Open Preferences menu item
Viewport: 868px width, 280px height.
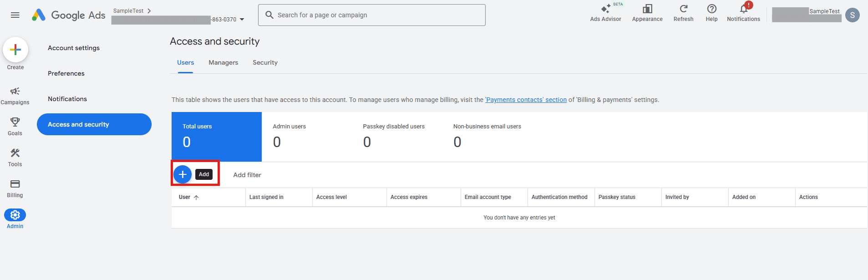point(66,73)
